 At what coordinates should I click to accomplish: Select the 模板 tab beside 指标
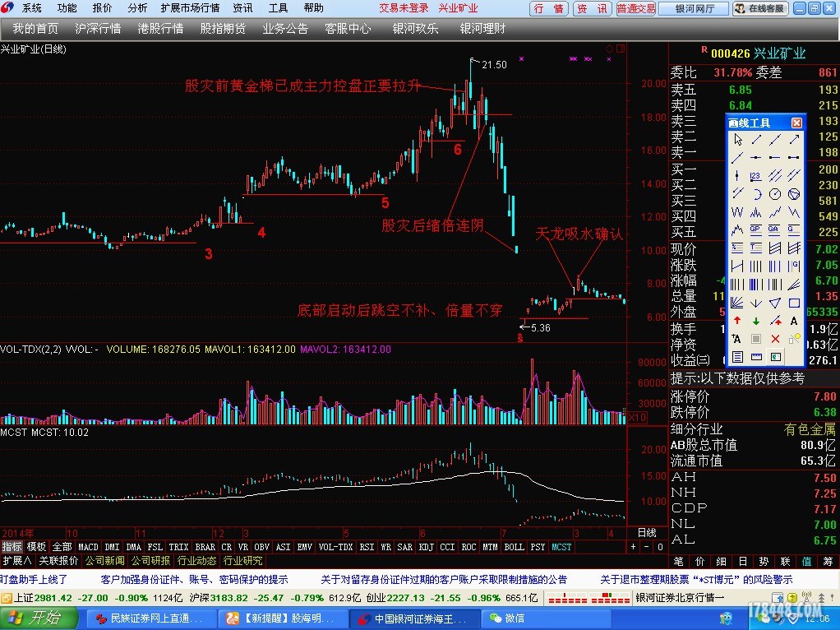[x=37, y=547]
